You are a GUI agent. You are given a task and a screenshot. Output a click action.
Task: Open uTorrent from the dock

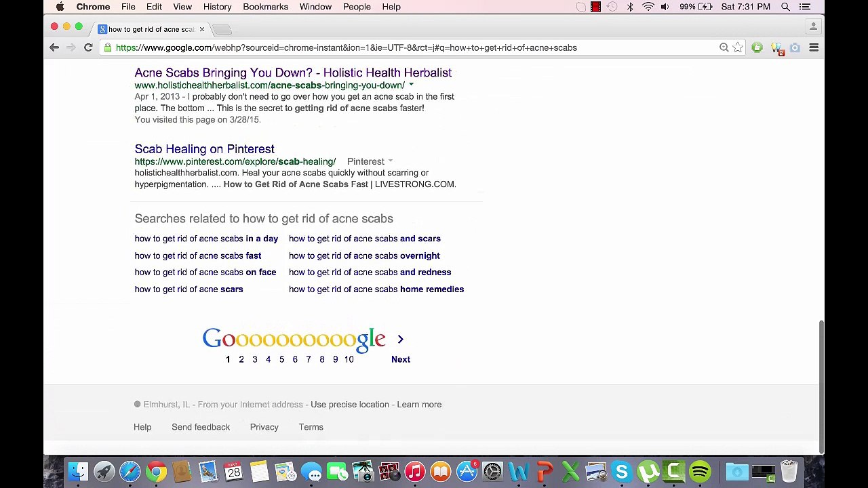(x=648, y=472)
